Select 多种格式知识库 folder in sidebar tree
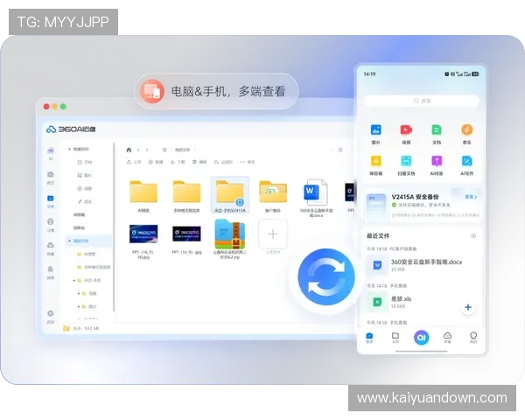This screenshot has height=420, width=525. pyautogui.click(x=94, y=267)
